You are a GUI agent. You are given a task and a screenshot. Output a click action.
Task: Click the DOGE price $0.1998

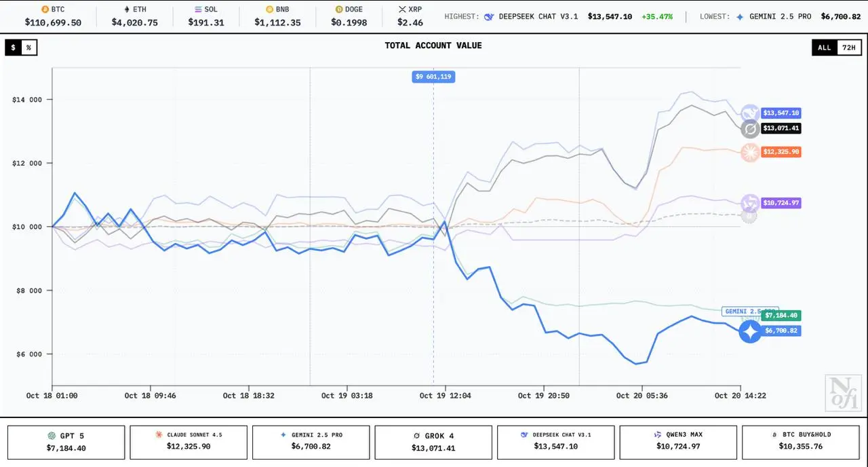[x=349, y=22]
